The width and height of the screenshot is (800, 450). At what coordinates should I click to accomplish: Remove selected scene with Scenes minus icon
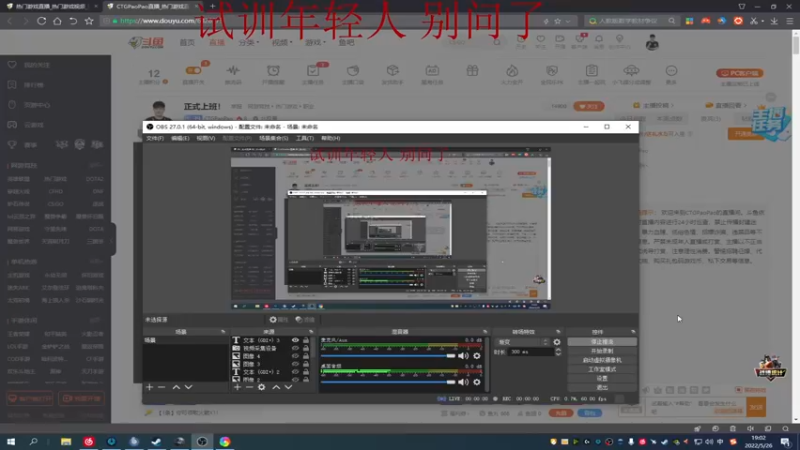pos(162,387)
